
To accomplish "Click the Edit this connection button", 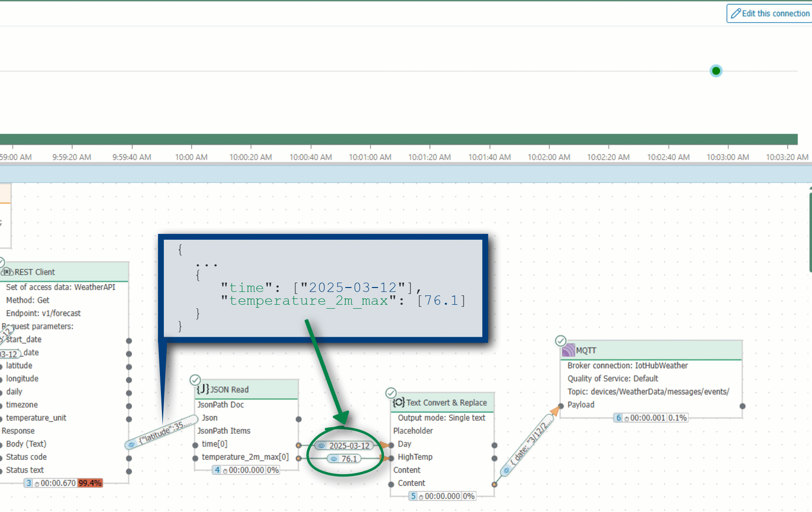I will [770, 13].
